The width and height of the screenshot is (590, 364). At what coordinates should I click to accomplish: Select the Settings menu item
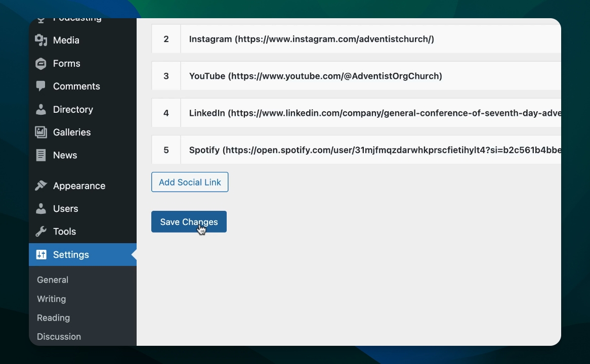pos(83,255)
